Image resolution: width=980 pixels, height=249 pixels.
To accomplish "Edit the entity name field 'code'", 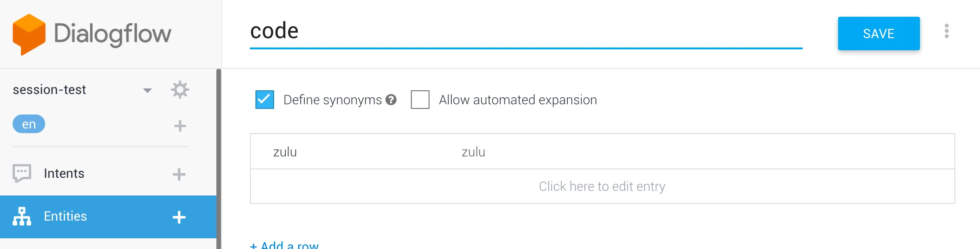I will point(526,31).
